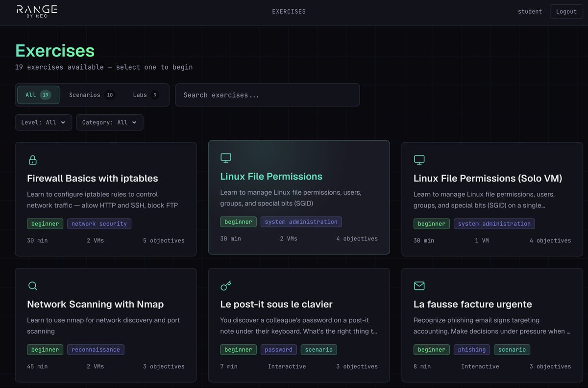Click "1 VM" on Solo VM card
This screenshot has height=388, width=588.
(x=482, y=240)
